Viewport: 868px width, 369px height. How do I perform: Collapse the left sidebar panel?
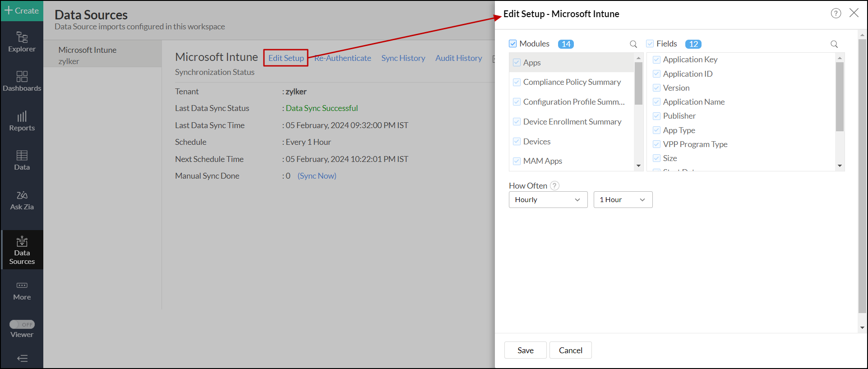pos(22,359)
